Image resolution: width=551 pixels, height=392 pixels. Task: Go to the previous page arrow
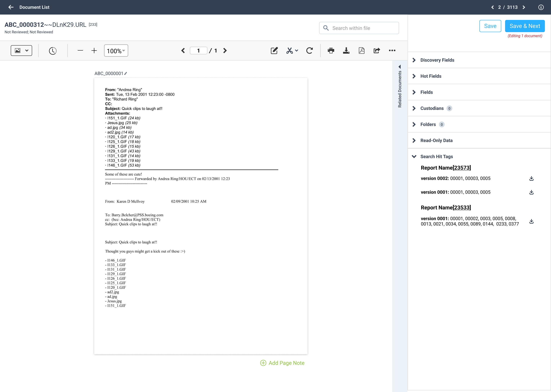(183, 51)
